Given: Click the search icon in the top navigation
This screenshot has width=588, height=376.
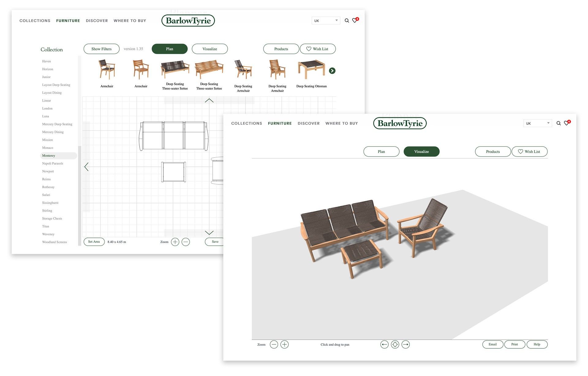Looking at the screenshot, I should click(347, 21).
